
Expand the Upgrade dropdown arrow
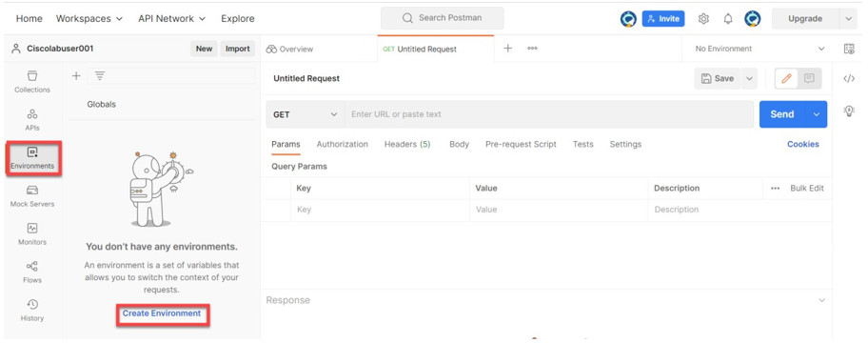click(x=848, y=18)
